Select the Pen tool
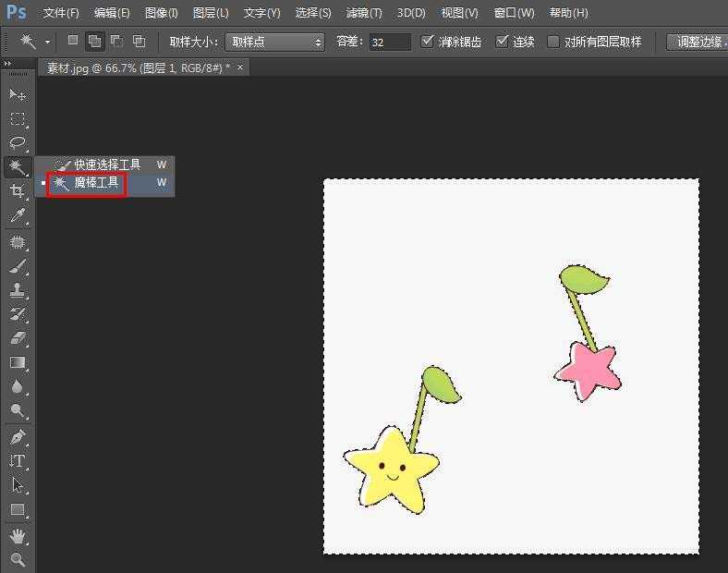 click(17, 436)
